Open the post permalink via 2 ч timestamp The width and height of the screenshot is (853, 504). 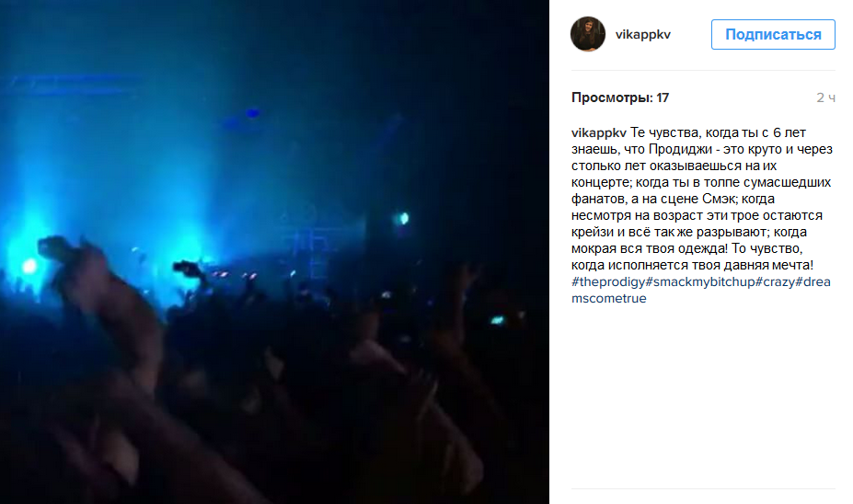point(825,97)
